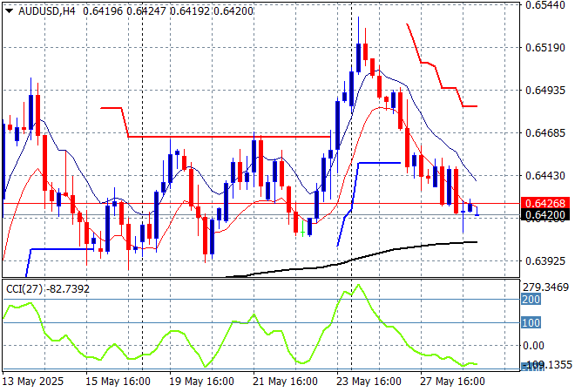The image size is (575, 392).
Task: Click the CCI(27) indicator label
Action: coord(26,288)
